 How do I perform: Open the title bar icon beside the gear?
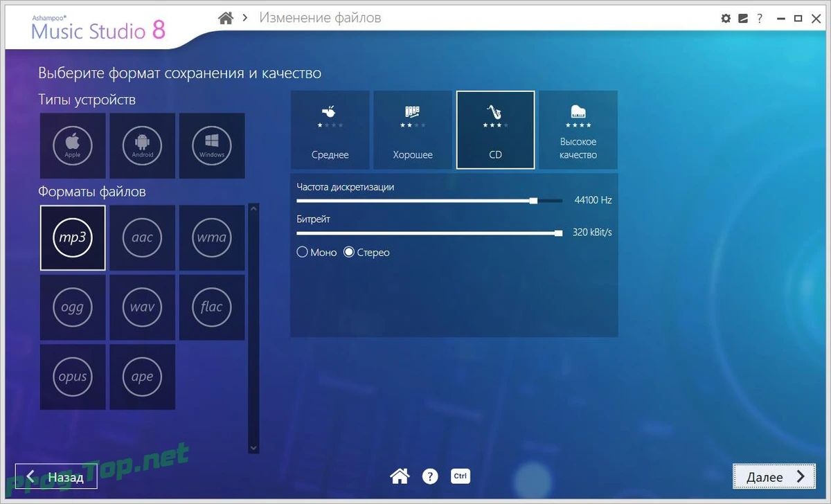[743, 18]
